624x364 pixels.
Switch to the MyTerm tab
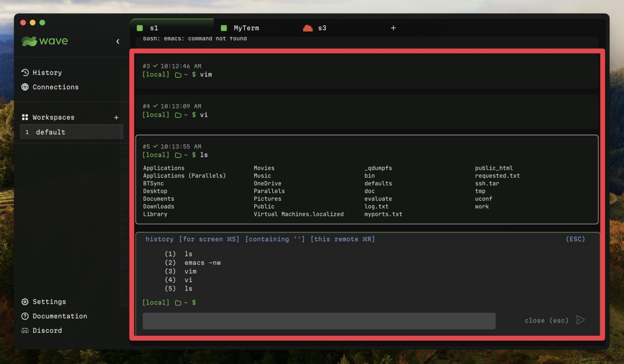pyautogui.click(x=246, y=28)
